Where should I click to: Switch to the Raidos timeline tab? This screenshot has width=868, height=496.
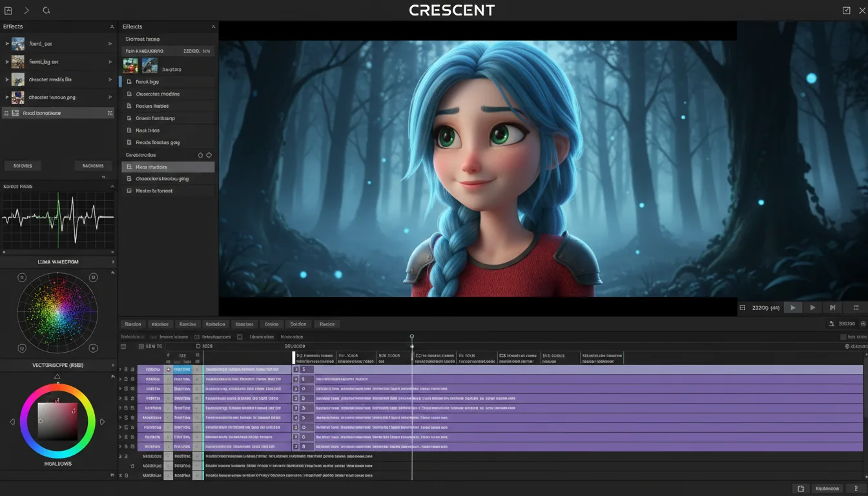(133, 324)
